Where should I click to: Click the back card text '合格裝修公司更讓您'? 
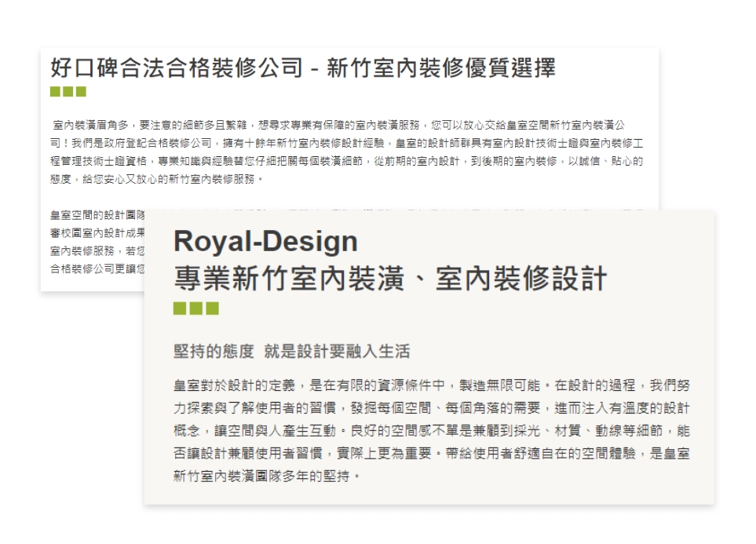(x=97, y=268)
